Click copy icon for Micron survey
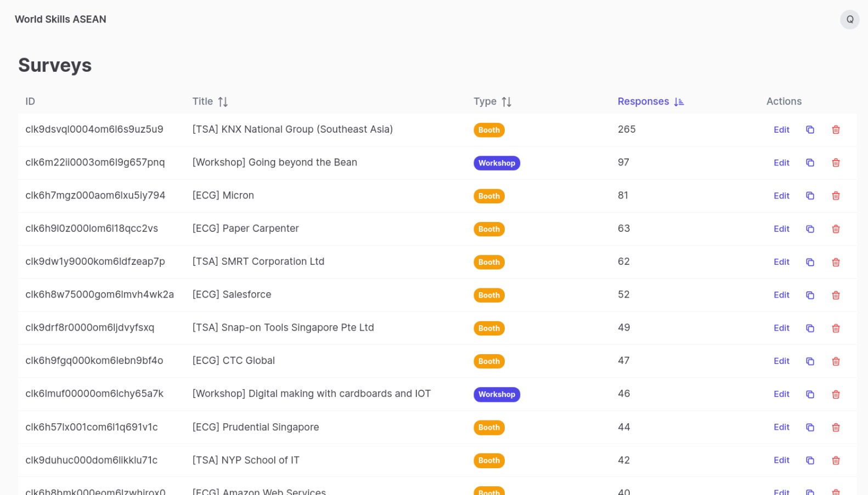The height and width of the screenshot is (495, 868). (809, 196)
